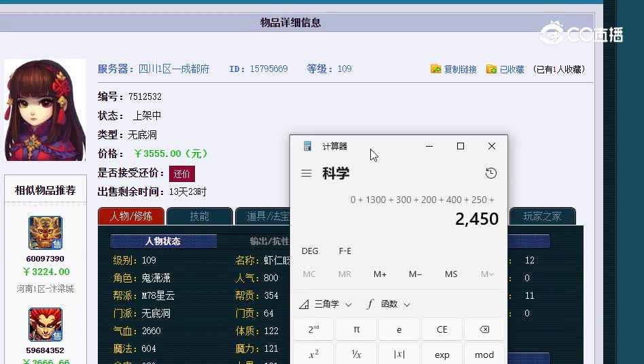Screen dimensions: 644x364
Task: Click the backspace key on calculator
Action: coord(484,329)
